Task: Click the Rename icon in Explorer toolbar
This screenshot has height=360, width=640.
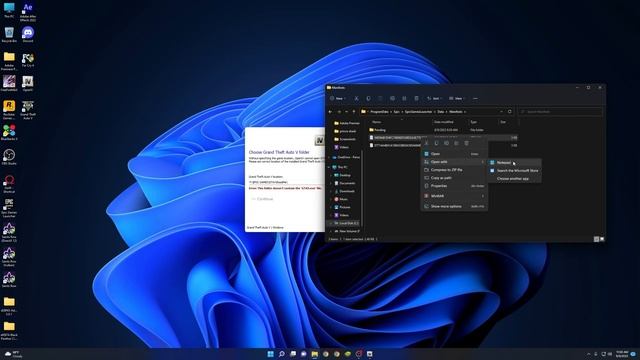Action: pyautogui.click(x=392, y=98)
